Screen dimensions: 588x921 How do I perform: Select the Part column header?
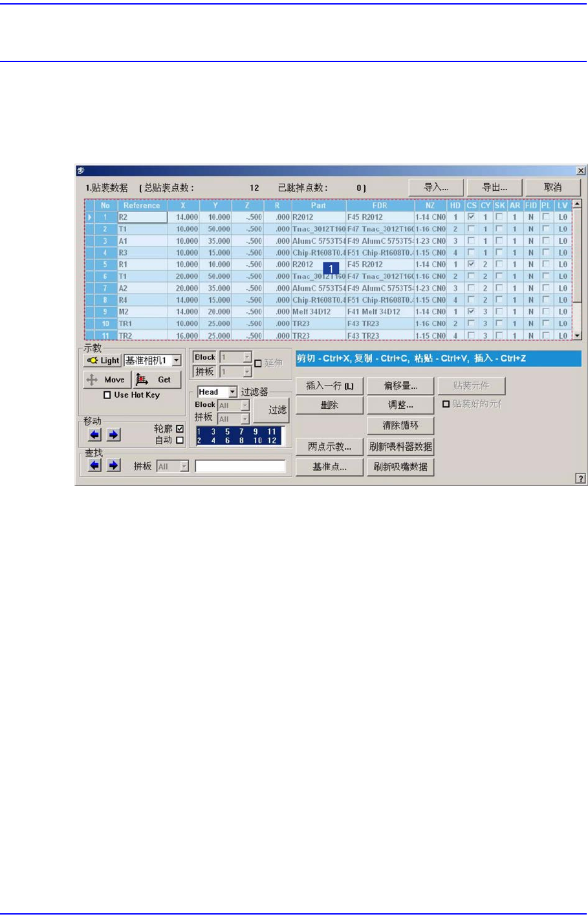tap(318, 206)
